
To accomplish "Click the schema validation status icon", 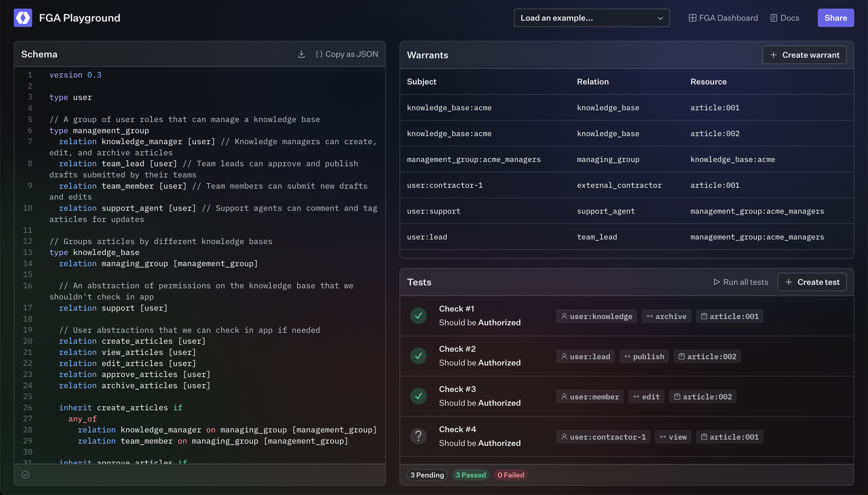I will [26, 475].
